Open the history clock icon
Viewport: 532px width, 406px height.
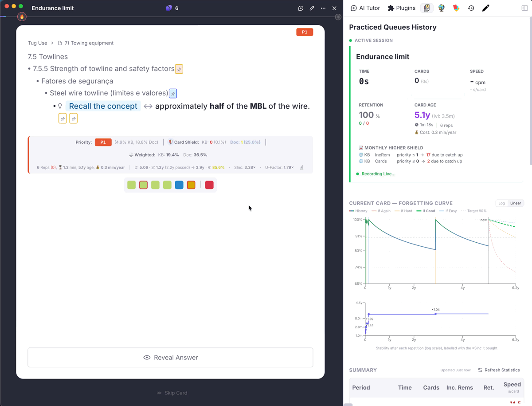(x=471, y=8)
